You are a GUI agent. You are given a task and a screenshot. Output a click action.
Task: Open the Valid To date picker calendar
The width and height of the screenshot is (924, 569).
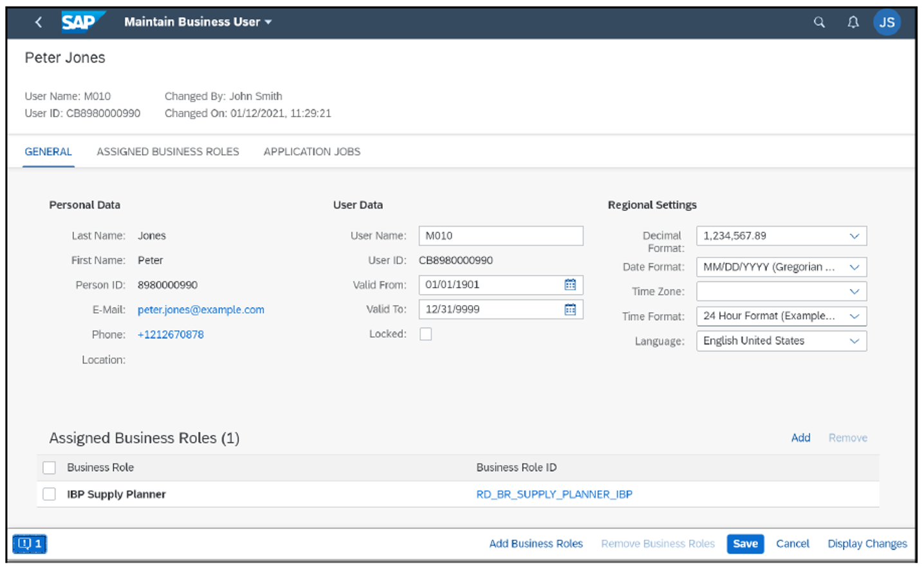[x=571, y=309]
